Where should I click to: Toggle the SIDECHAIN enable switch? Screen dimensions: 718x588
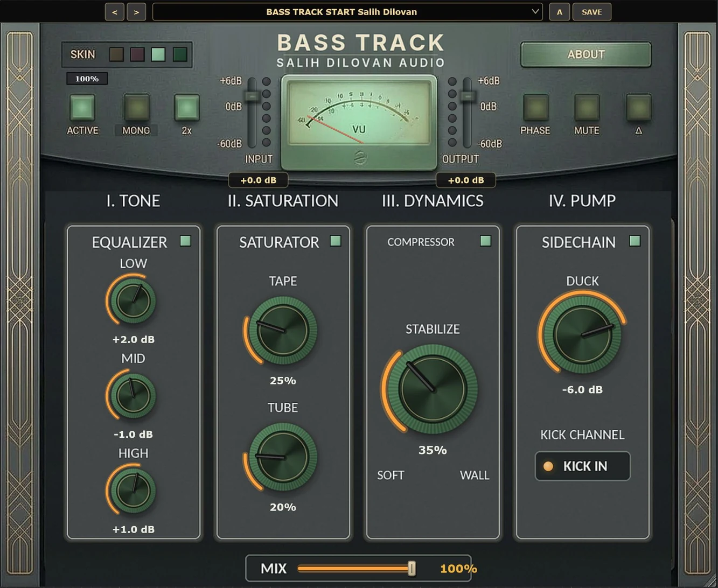tap(635, 241)
